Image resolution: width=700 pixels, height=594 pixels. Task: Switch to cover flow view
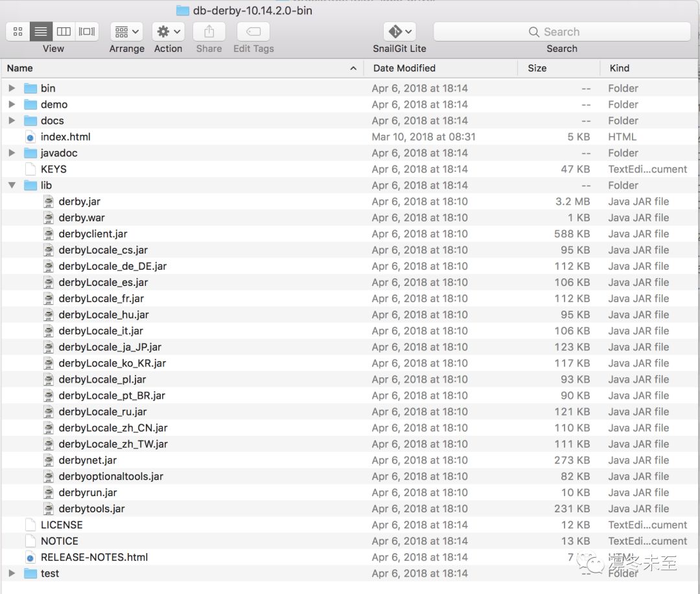point(87,32)
